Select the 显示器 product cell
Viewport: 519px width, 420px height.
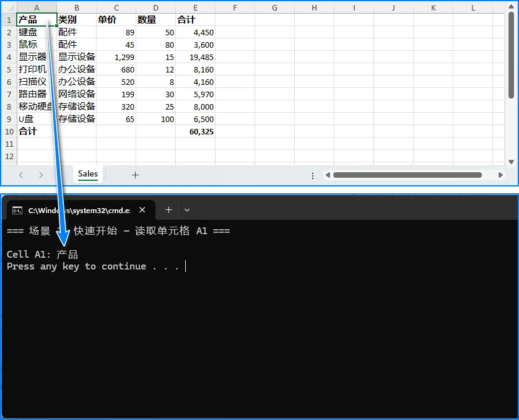37,57
